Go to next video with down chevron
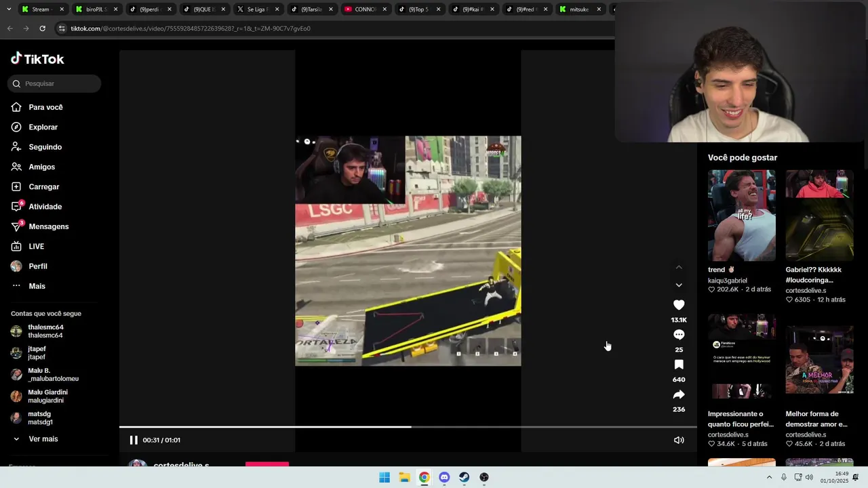The image size is (868, 488). (679, 285)
